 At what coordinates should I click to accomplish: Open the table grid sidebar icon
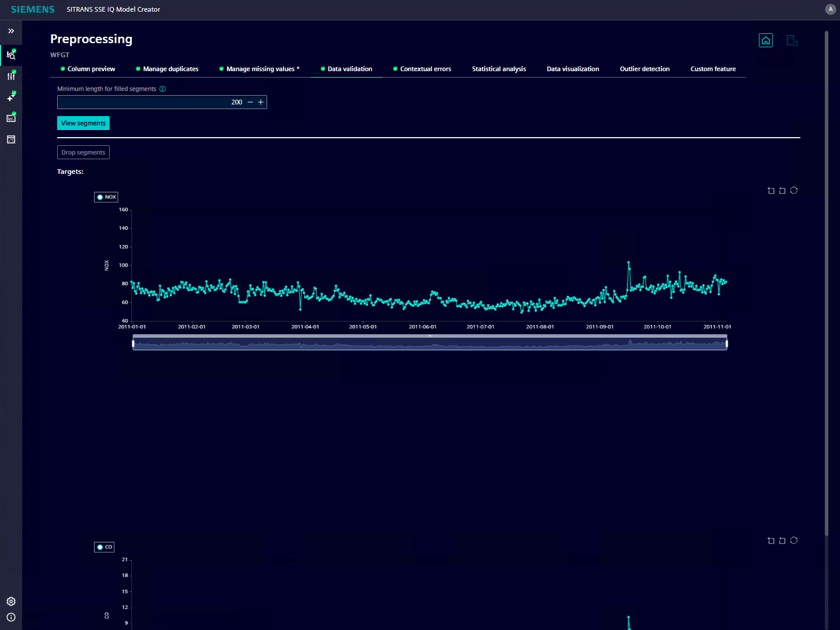pyautogui.click(x=11, y=139)
